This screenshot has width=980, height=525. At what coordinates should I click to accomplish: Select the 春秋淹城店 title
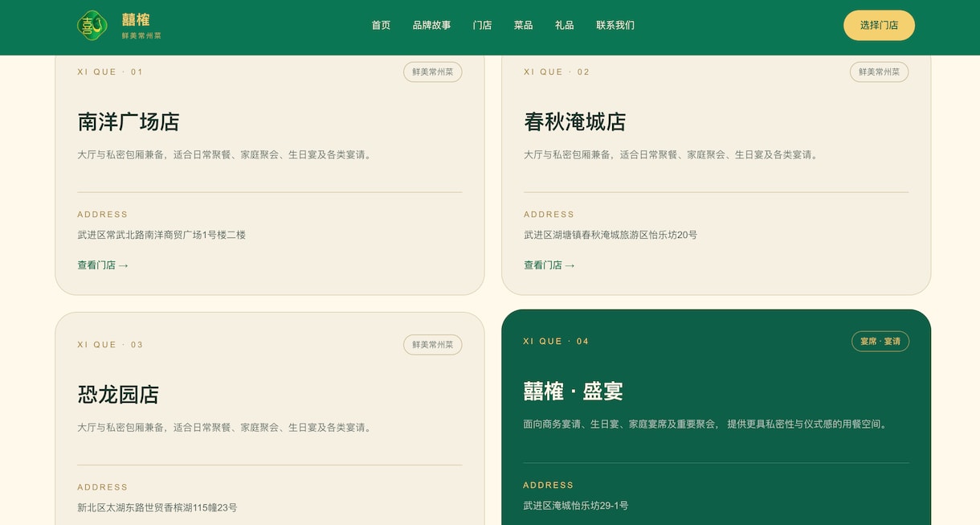point(575,121)
